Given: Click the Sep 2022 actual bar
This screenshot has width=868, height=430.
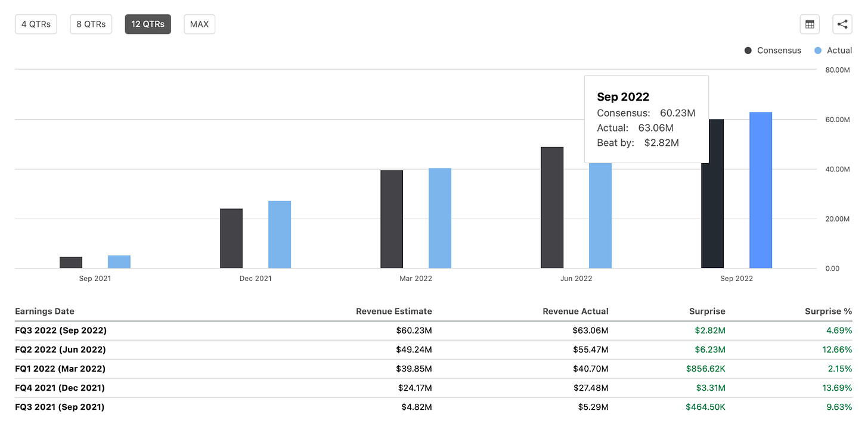Looking at the screenshot, I should 761,191.
